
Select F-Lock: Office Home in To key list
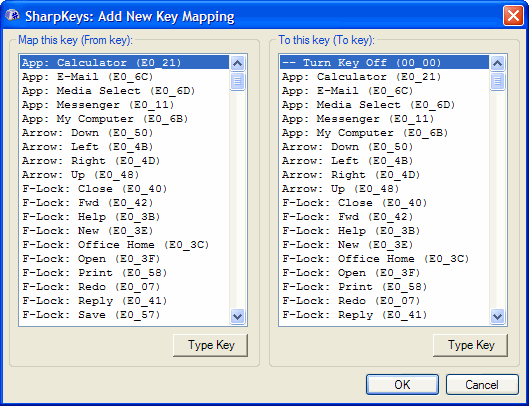click(385, 259)
